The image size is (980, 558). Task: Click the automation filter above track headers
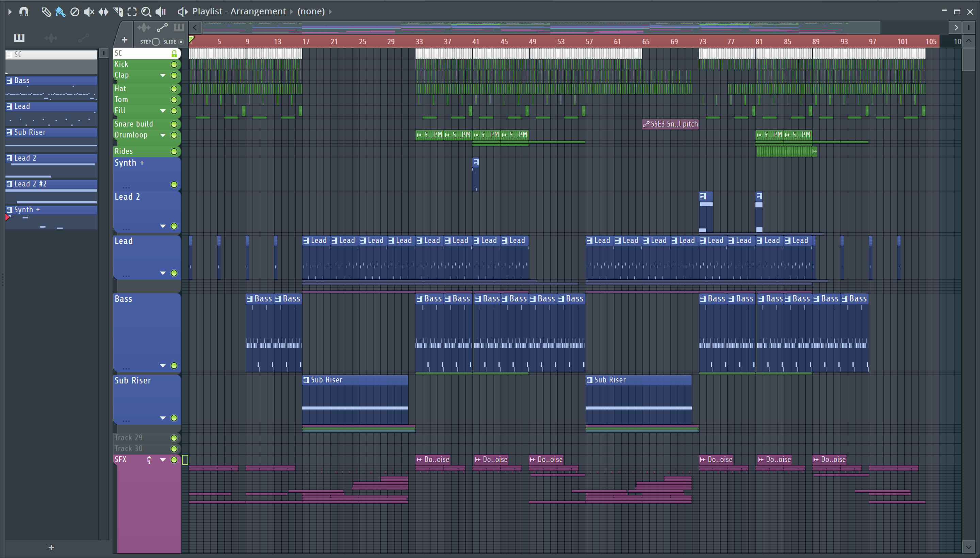[162, 28]
